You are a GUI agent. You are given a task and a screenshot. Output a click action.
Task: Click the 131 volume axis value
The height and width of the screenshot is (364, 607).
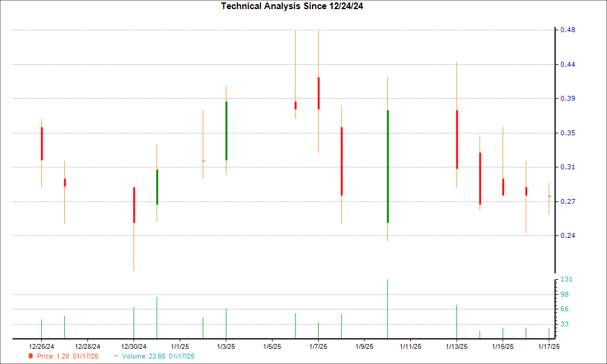[x=566, y=279]
